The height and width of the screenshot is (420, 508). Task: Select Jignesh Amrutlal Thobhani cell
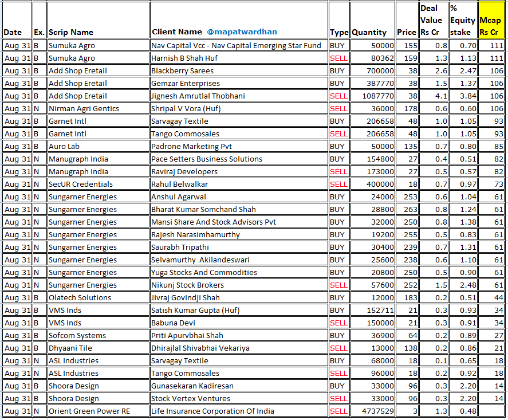pyautogui.click(x=239, y=96)
